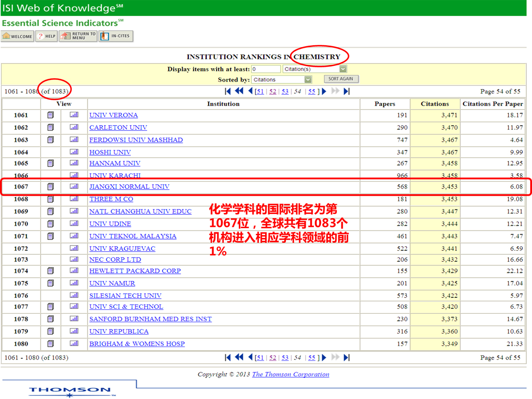The image size is (532, 399).
Task: Open the document icon for BRIGHAM & WOMENS HOSP
Action: 51,344
